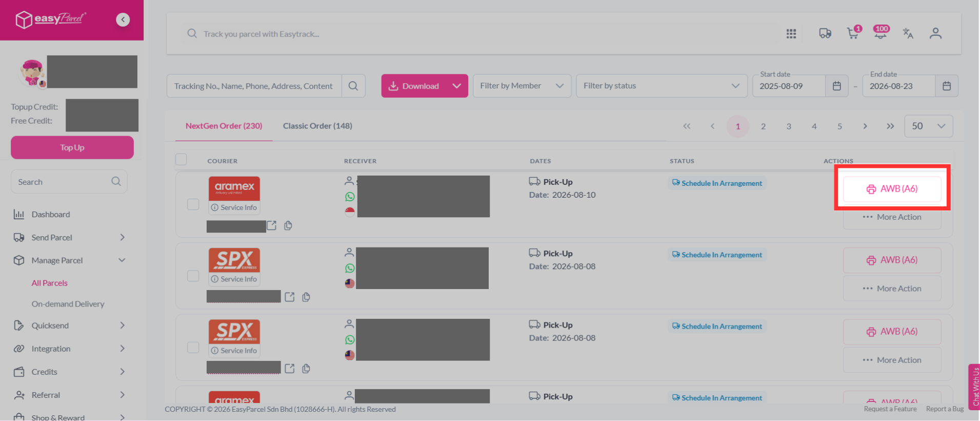Click the Download button
980x421 pixels.
point(414,86)
